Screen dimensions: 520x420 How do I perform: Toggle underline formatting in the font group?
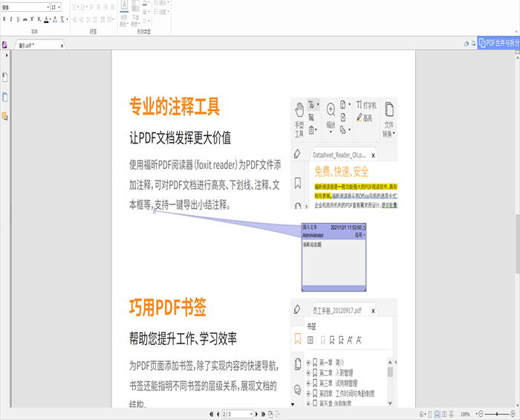click(18, 19)
